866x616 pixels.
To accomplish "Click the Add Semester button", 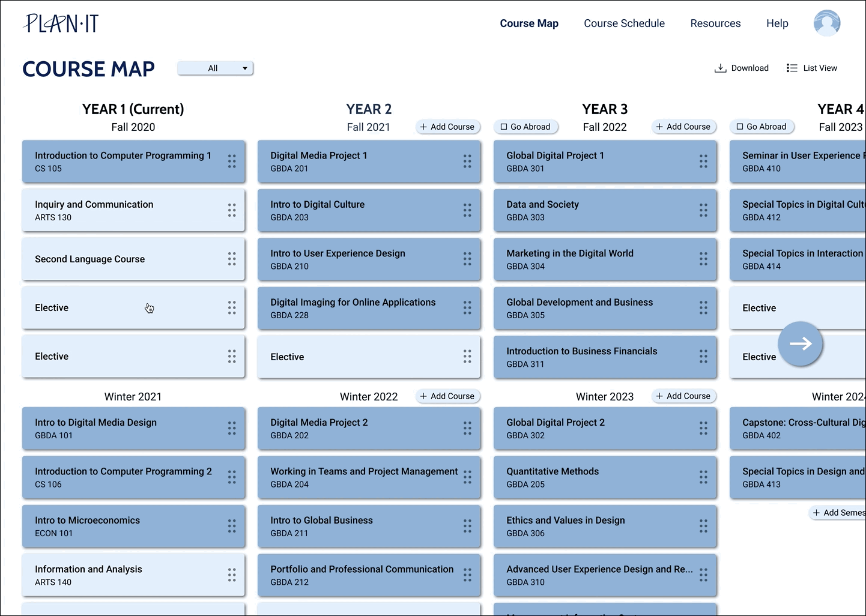I will click(839, 512).
